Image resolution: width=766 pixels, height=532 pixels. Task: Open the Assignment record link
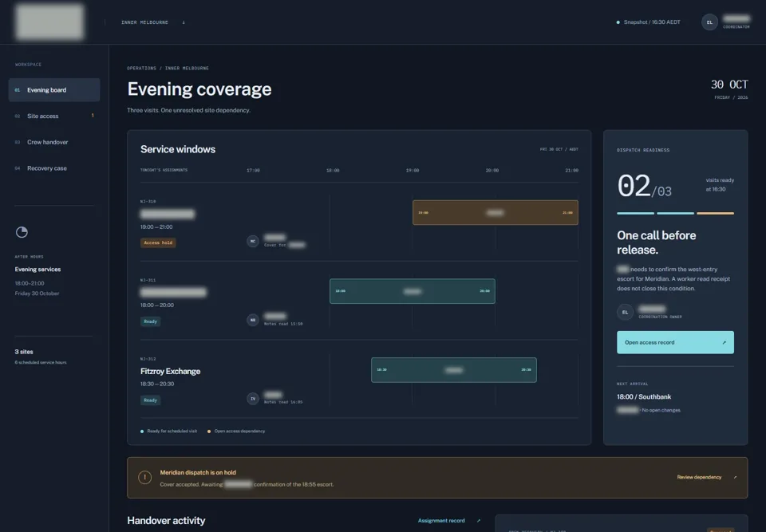click(x=441, y=521)
